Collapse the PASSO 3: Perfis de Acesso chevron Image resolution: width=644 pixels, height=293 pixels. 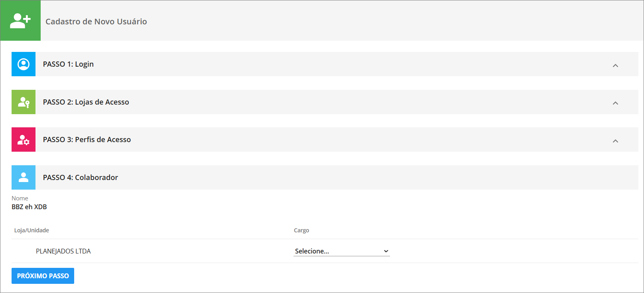(x=615, y=141)
